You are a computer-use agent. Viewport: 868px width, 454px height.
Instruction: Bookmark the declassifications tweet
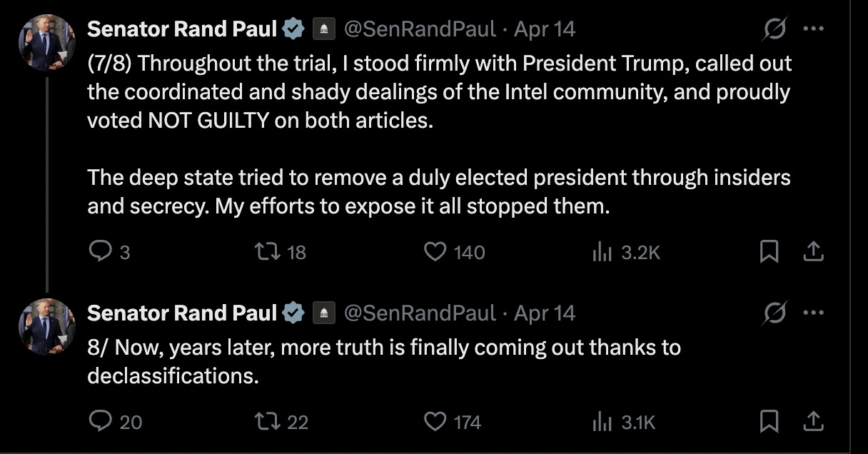pyautogui.click(x=769, y=422)
